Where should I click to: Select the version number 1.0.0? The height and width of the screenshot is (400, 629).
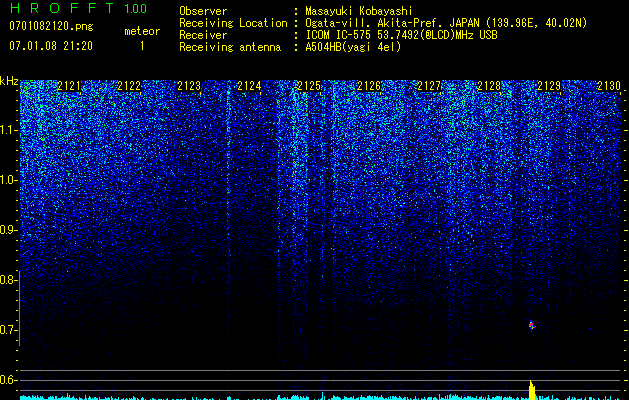coord(136,9)
